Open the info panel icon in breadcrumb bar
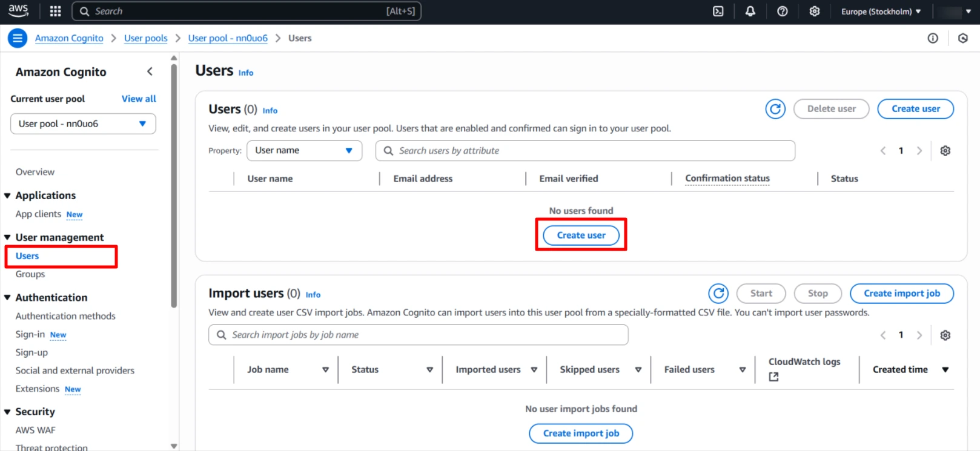Image resolution: width=980 pixels, height=451 pixels. click(x=933, y=38)
